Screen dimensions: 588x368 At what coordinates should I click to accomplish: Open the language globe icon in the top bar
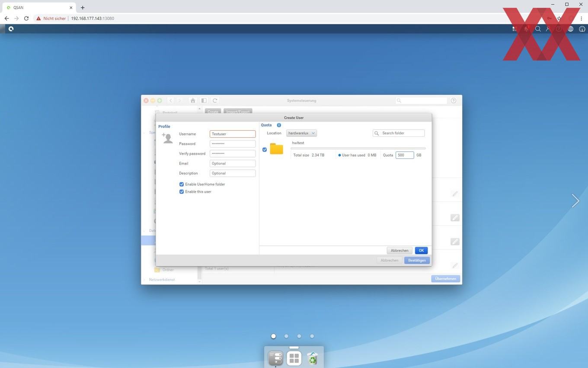click(x=571, y=29)
